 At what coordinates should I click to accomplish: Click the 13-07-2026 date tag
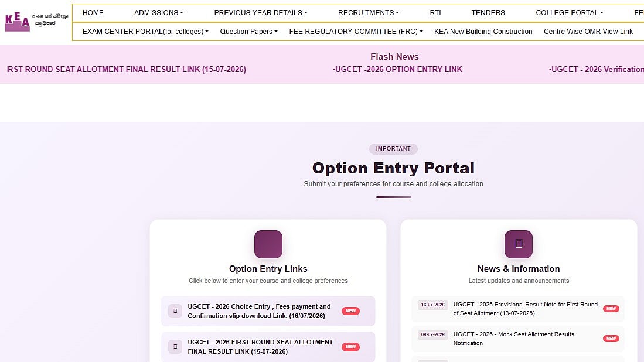pos(433,305)
